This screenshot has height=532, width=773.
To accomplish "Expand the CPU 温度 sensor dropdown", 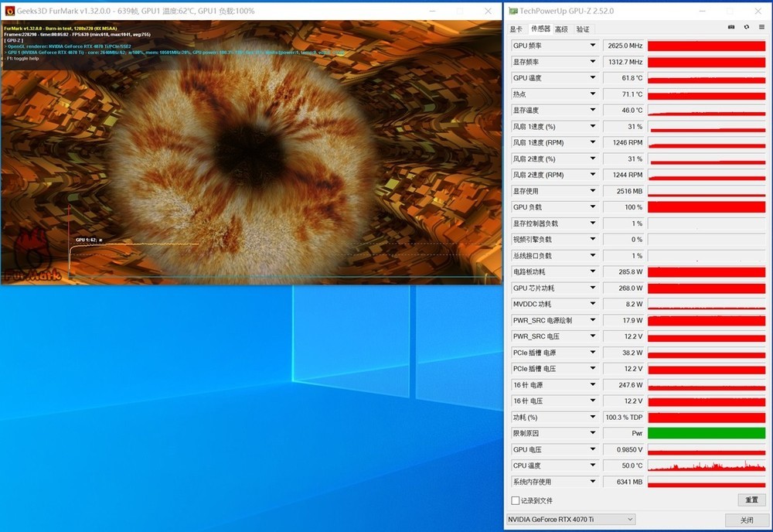I will [x=593, y=465].
